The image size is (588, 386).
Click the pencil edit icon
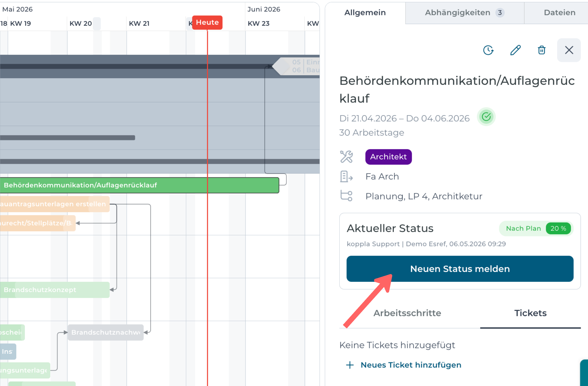[x=515, y=50]
